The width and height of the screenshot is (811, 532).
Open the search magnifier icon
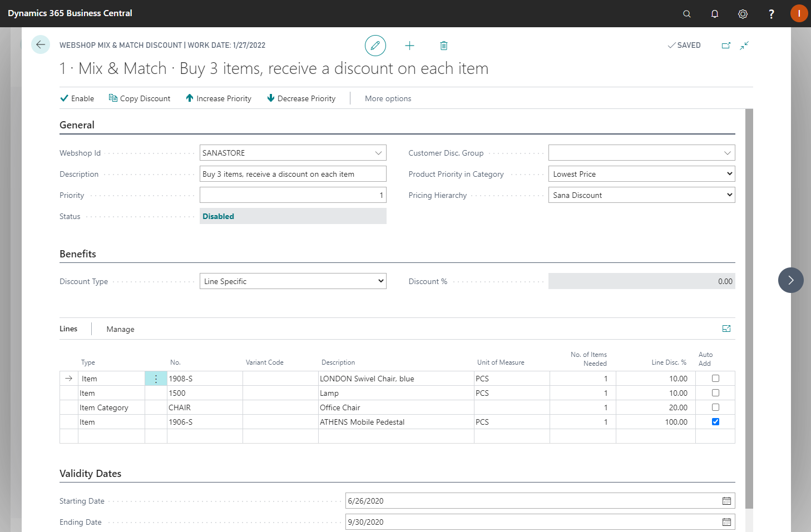point(687,14)
